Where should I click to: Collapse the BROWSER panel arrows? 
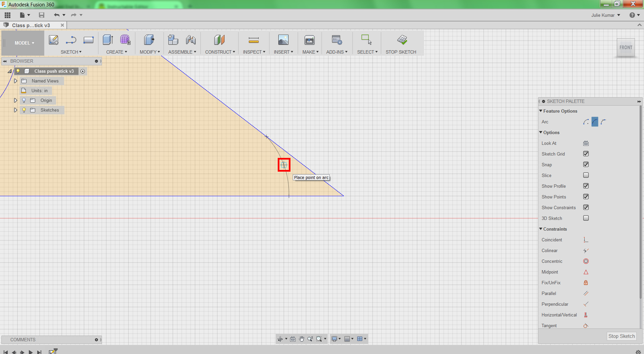(x=5, y=61)
